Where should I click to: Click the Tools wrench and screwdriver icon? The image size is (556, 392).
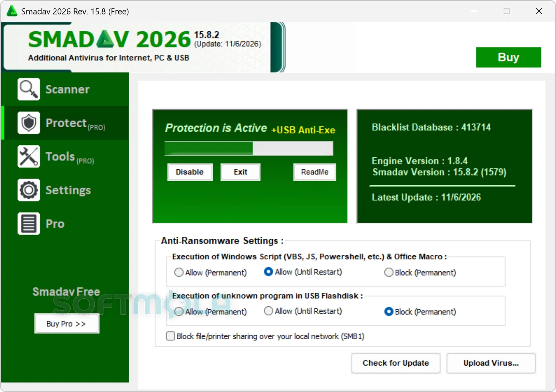coord(29,156)
